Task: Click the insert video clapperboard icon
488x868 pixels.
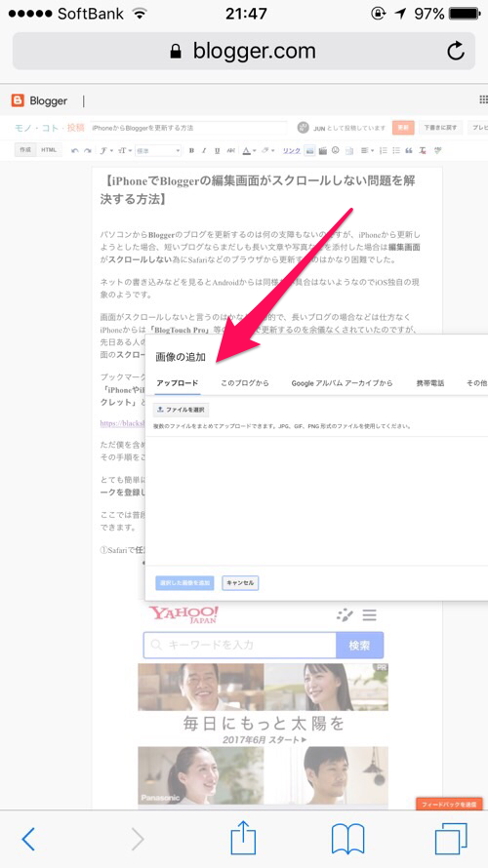Action: click(323, 150)
